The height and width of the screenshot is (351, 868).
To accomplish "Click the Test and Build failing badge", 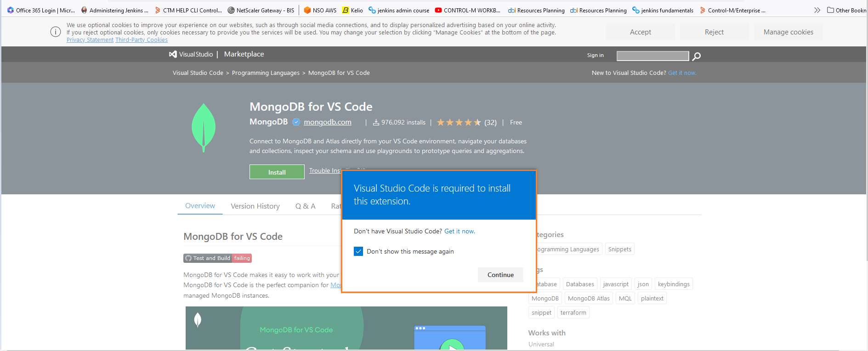I will (217, 258).
